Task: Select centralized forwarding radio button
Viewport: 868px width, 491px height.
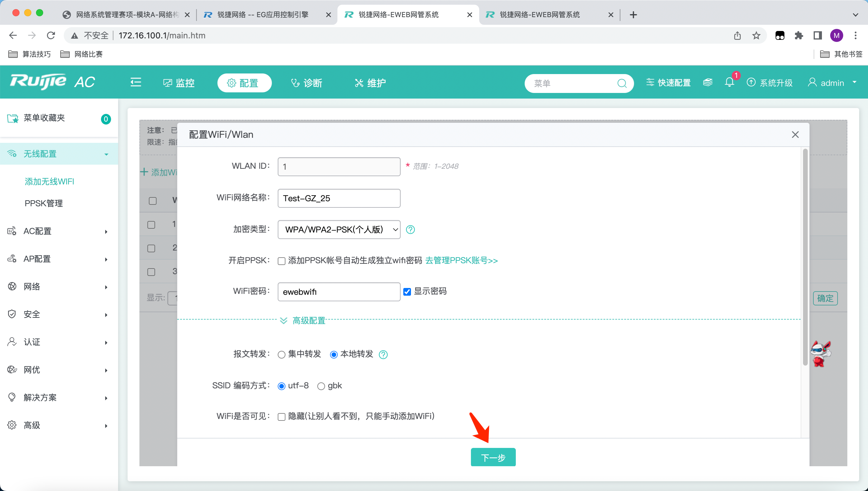Action: [x=281, y=354]
